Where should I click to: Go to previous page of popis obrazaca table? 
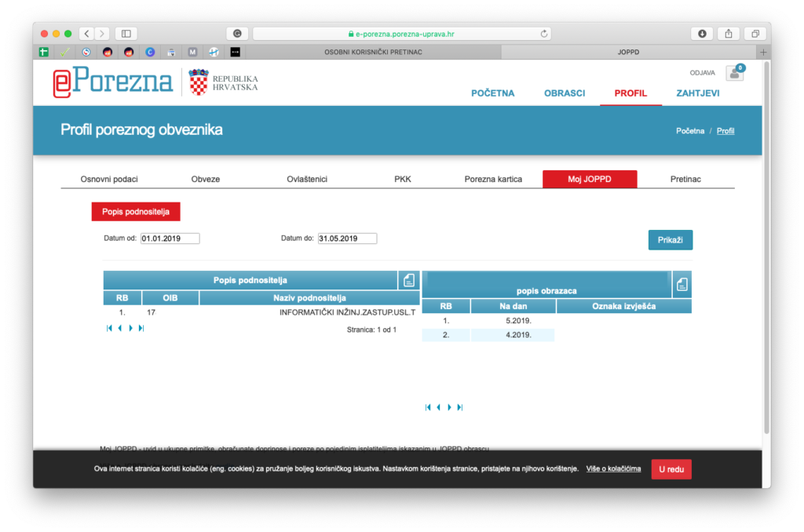(x=438, y=407)
